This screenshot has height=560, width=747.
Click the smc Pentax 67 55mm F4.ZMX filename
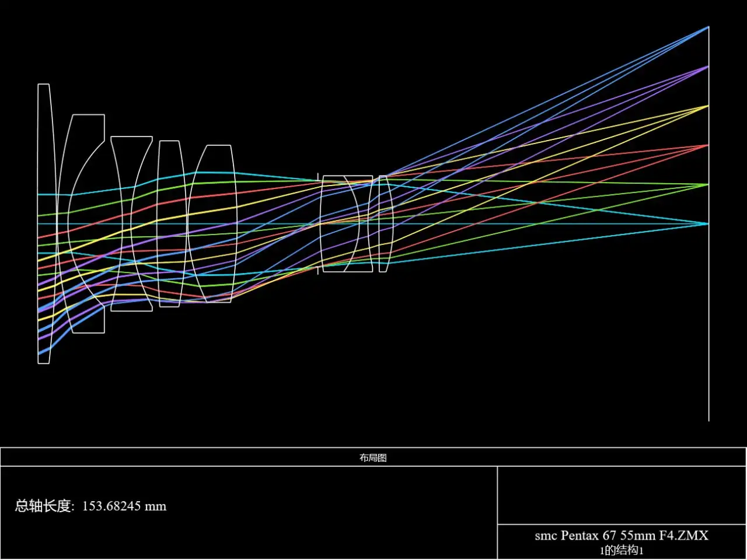[x=622, y=535]
